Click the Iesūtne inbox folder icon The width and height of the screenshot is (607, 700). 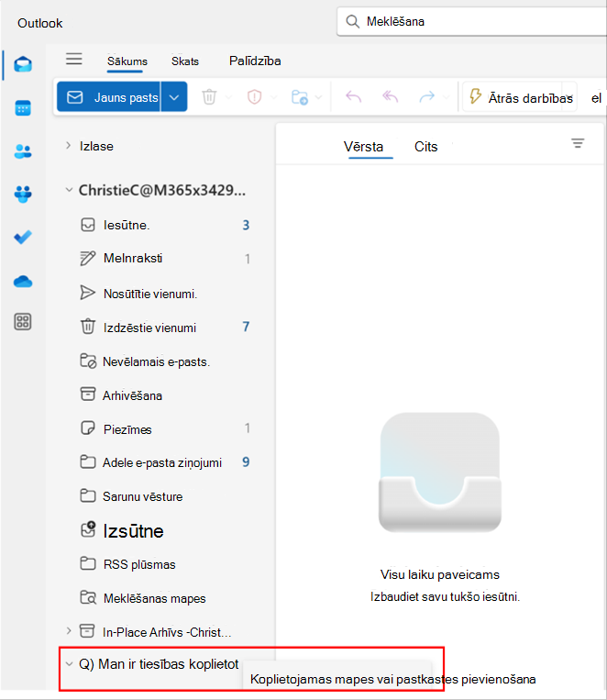(88, 225)
